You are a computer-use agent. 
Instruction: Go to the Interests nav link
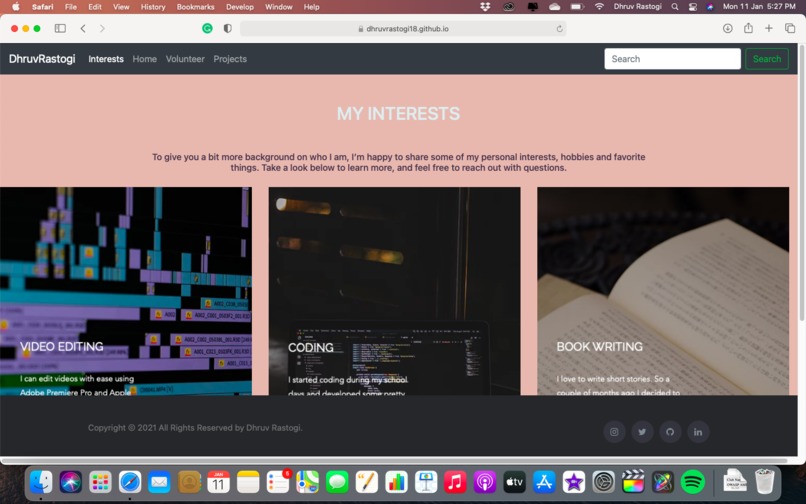(x=106, y=59)
